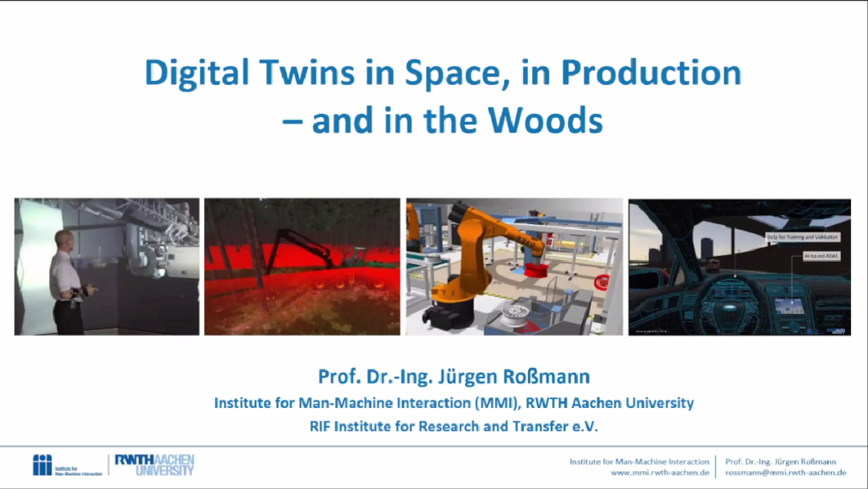
Task: Click the '– and in the Woods' title line
Action: coord(442,120)
